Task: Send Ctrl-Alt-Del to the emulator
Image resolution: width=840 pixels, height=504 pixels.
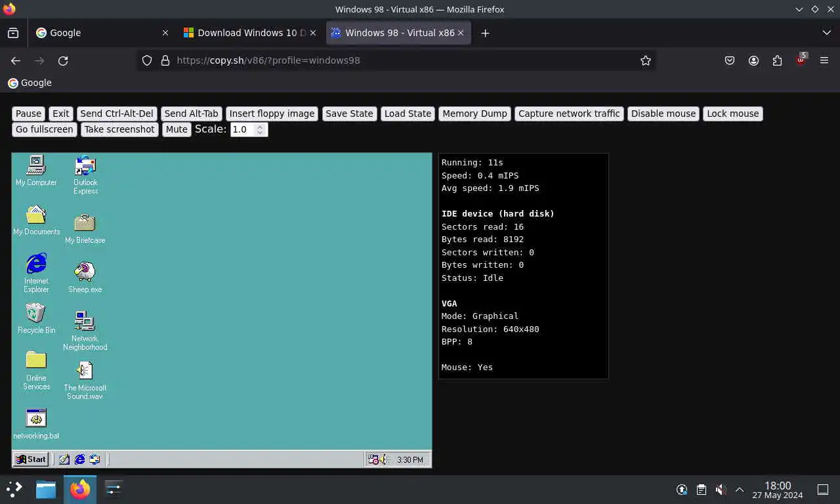Action: [117, 114]
